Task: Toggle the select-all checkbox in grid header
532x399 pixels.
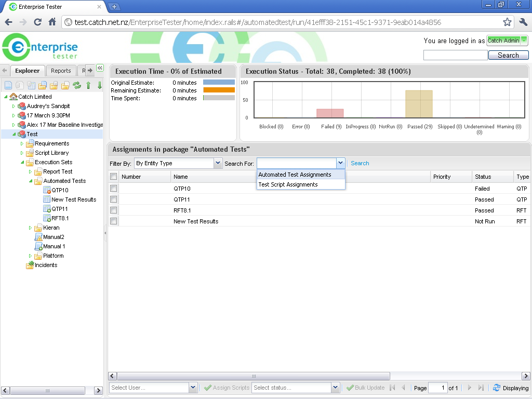Action: click(x=113, y=177)
